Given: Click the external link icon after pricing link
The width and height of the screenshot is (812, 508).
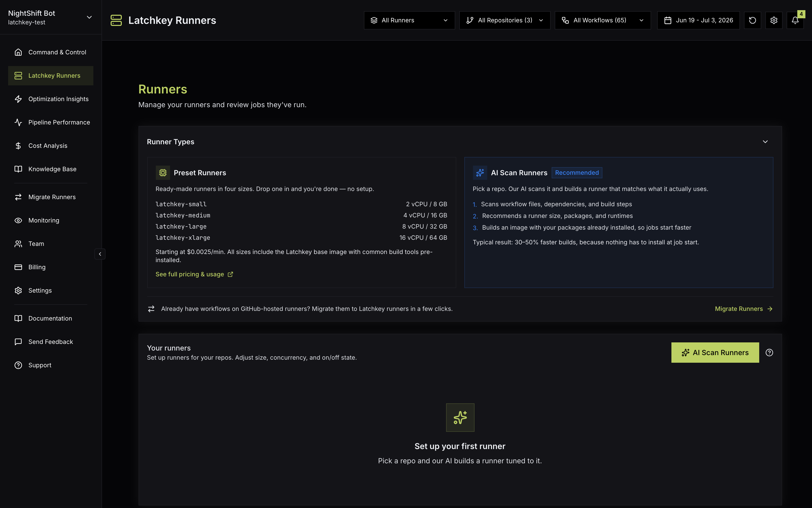Looking at the screenshot, I should click(x=230, y=275).
